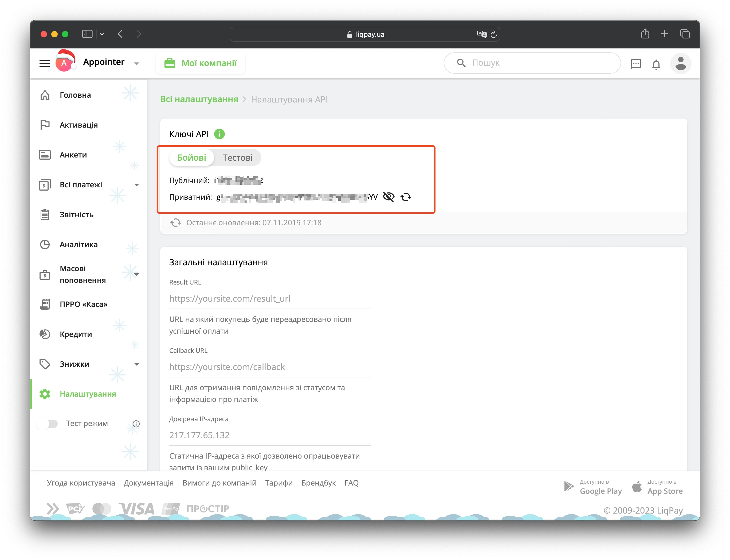Click the Safari translate page icon
The height and width of the screenshot is (560, 730).
(x=482, y=34)
